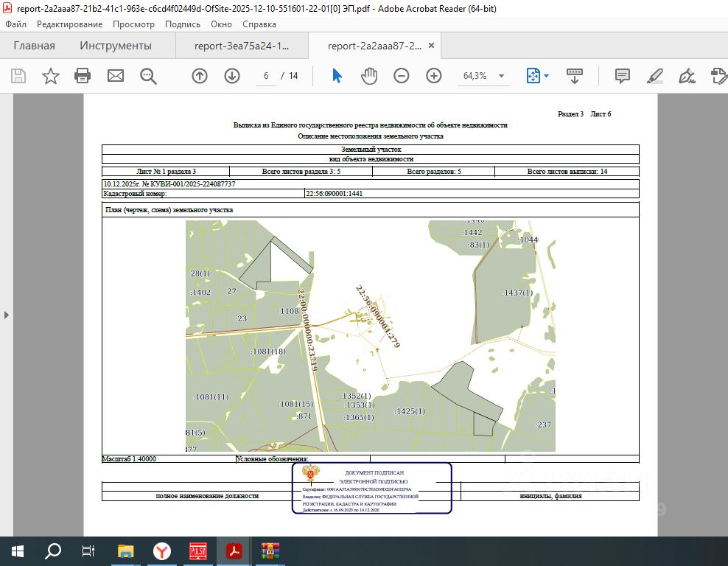Open the find text magnifier tool
The height and width of the screenshot is (566, 728).
[x=149, y=76]
